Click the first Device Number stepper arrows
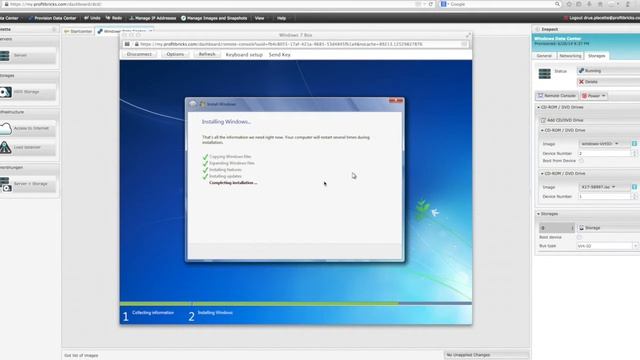 634,153
